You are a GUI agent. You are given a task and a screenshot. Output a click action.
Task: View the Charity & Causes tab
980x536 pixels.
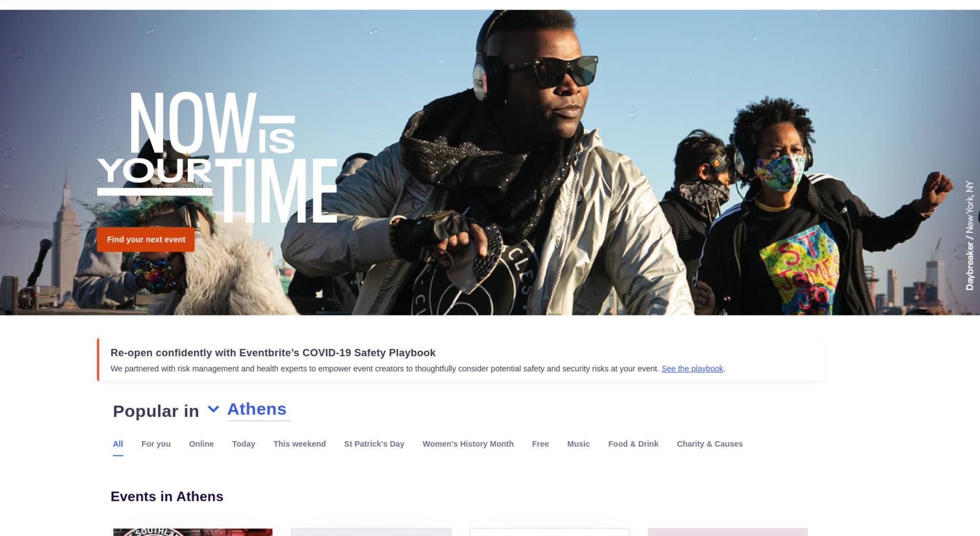click(x=710, y=444)
